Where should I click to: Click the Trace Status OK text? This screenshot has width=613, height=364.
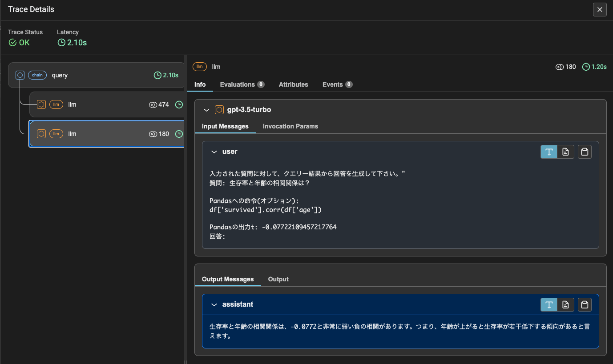coord(24,43)
